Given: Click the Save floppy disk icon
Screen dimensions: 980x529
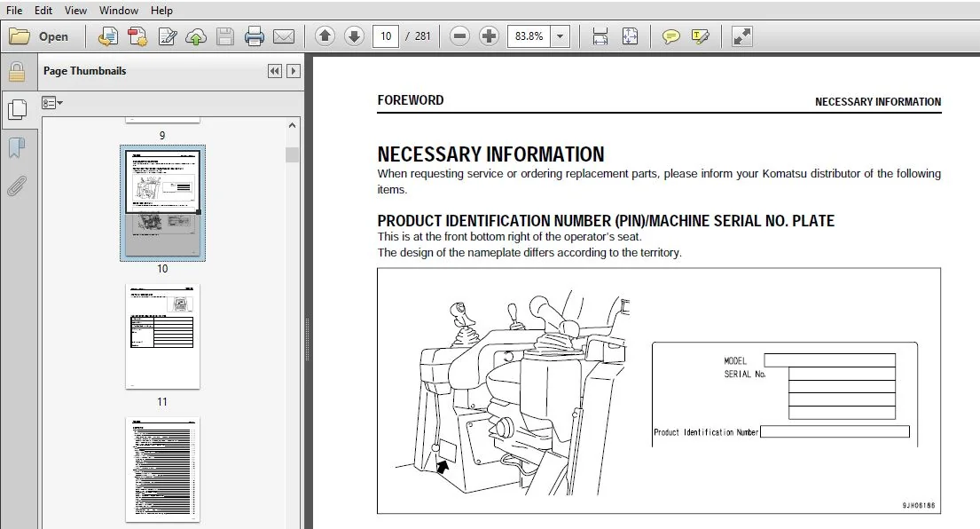Looking at the screenshot, I should click(x=225, y=36).
